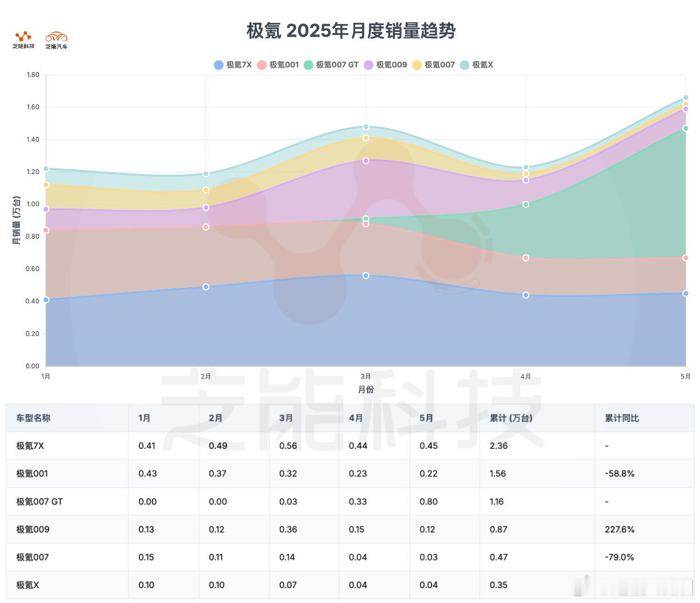The image size is (700, 603).
Task: Click the 累计 (万台) table header
Action: (511, 418)
